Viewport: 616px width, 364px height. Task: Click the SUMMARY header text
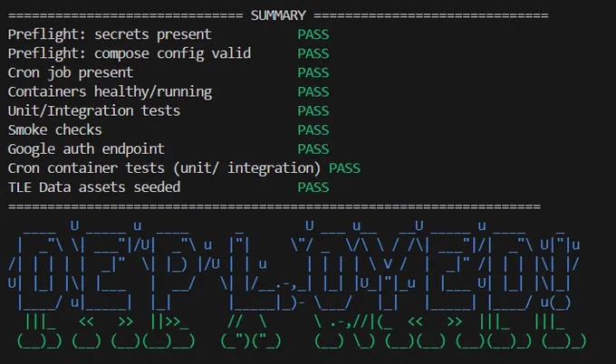tap(278, 15)
